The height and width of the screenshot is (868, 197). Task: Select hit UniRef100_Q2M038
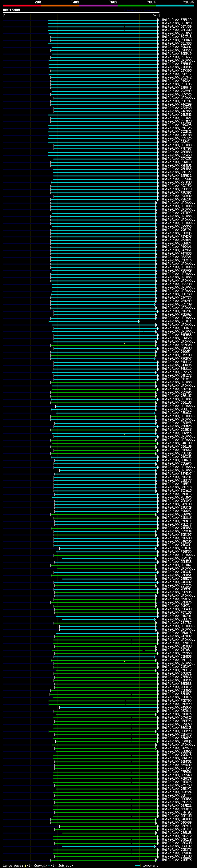pos(177,349)
